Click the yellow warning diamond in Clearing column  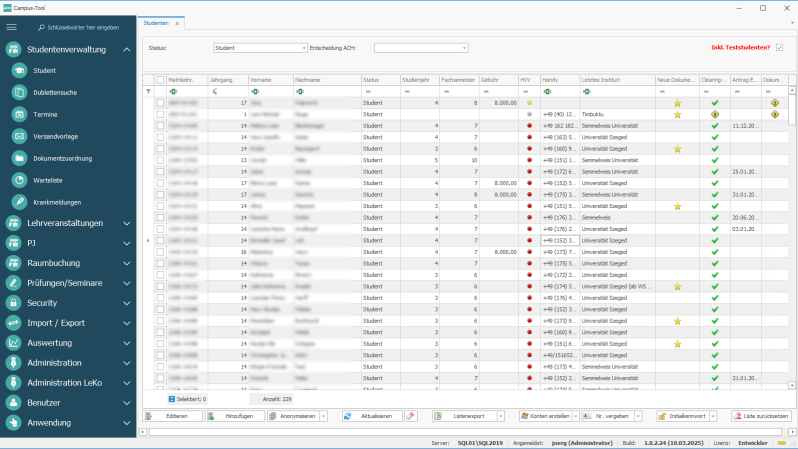715,115
